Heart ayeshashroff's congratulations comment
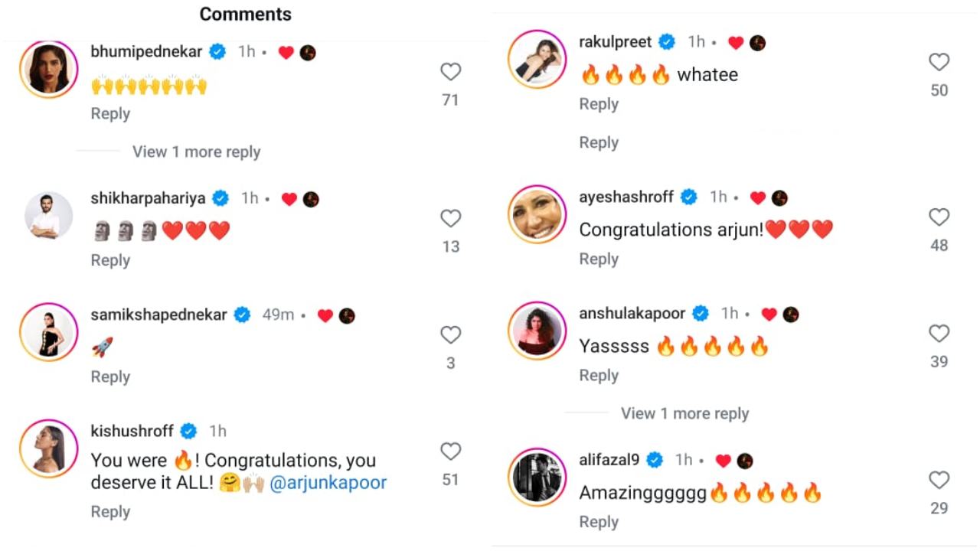980x551 pixels. pyautogui.click(x=939, y=217)
